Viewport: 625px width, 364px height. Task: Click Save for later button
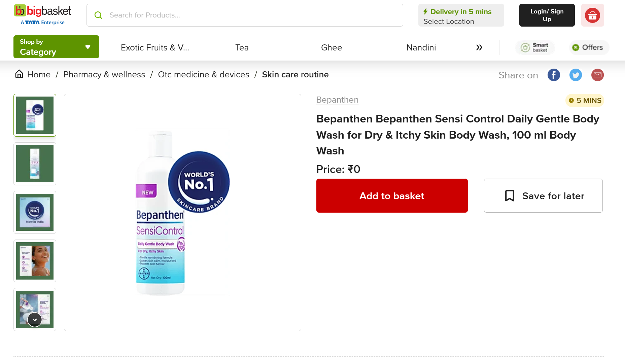click(x=543, y=195)
